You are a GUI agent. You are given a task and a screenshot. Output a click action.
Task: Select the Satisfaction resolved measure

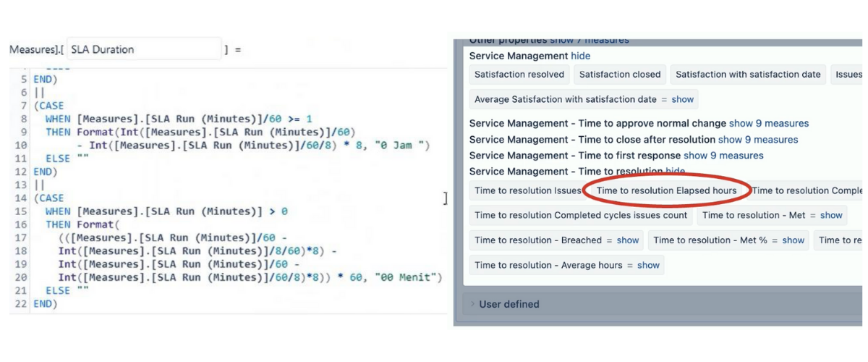click(x=519, y=74)
